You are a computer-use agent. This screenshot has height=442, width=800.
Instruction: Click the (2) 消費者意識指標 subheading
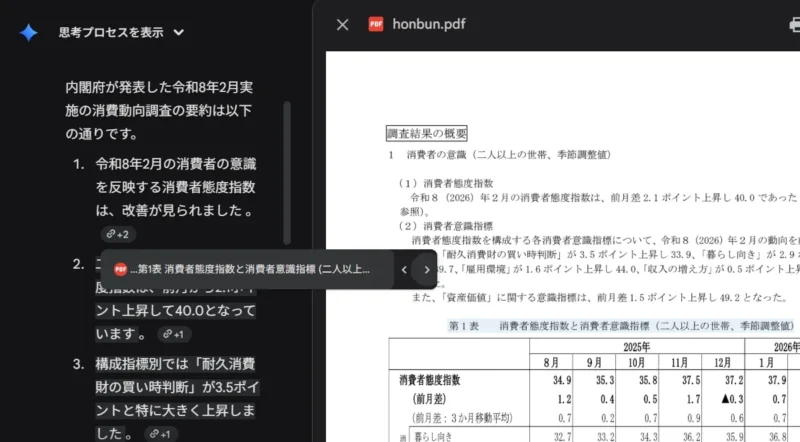[446, 226]
